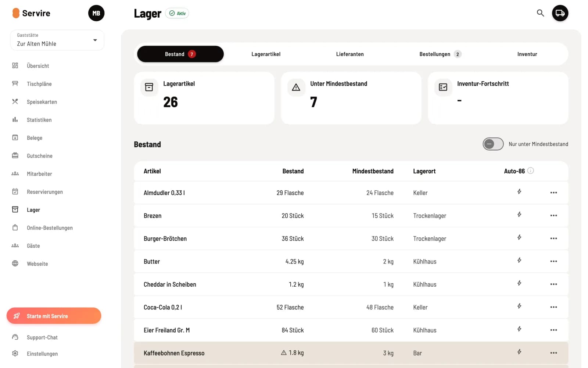Toggle Auto-86 bolt for Coca-Cola 0,2 l

(x=519, y=306)
